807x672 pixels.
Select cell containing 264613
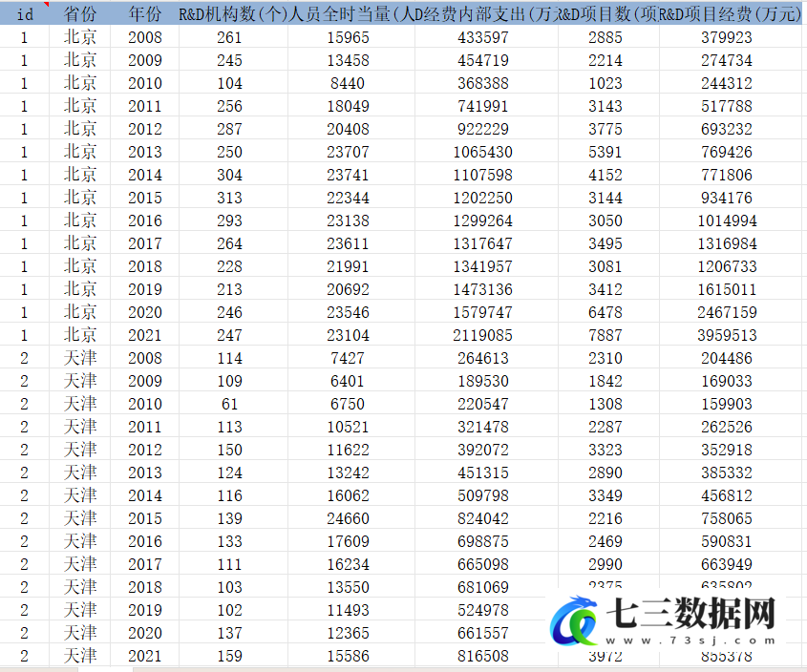pyautogui.click(x=486, y=358)
